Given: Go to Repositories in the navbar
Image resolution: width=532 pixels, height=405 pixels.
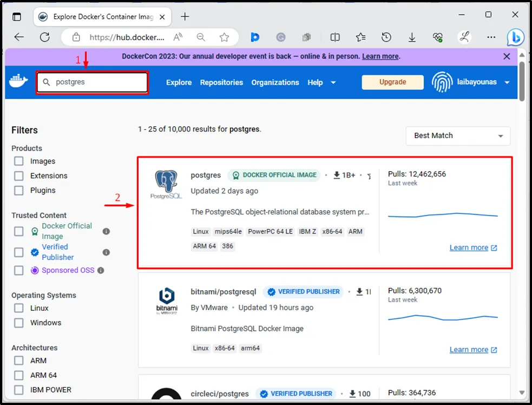Looking at the screenshot, I should [x=221, y=82].
